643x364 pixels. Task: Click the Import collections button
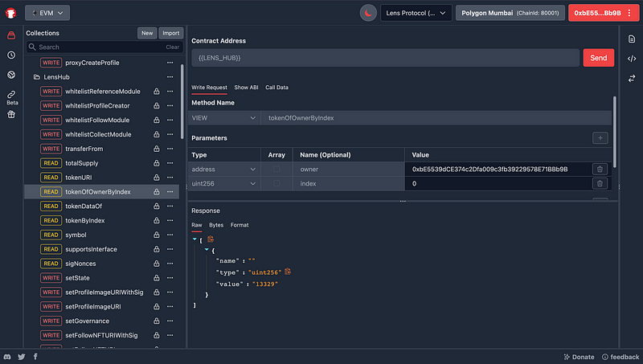pyautogui.click(x=170, y=33)
